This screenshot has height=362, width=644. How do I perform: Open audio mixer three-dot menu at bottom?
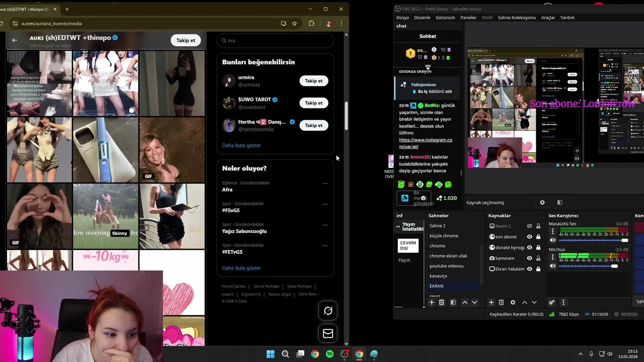tap(563, 302)
